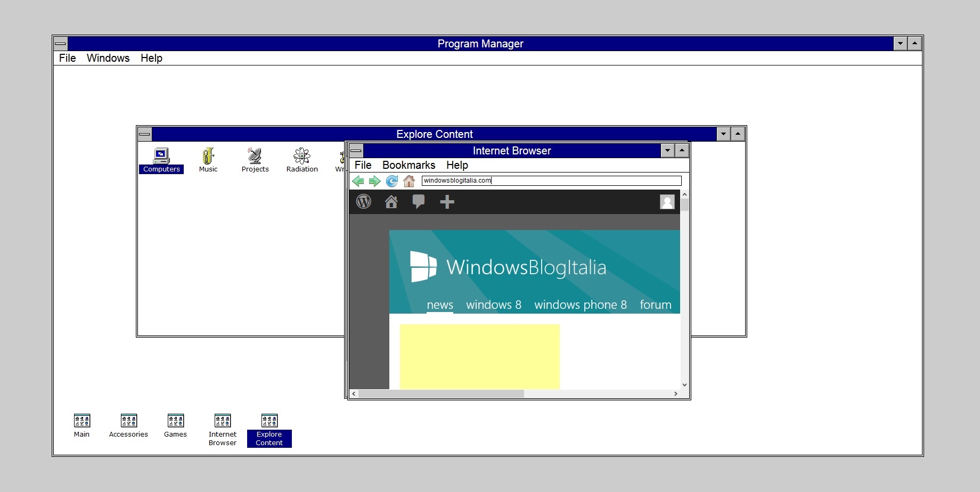Open Internet Browser Help menu

457,165
